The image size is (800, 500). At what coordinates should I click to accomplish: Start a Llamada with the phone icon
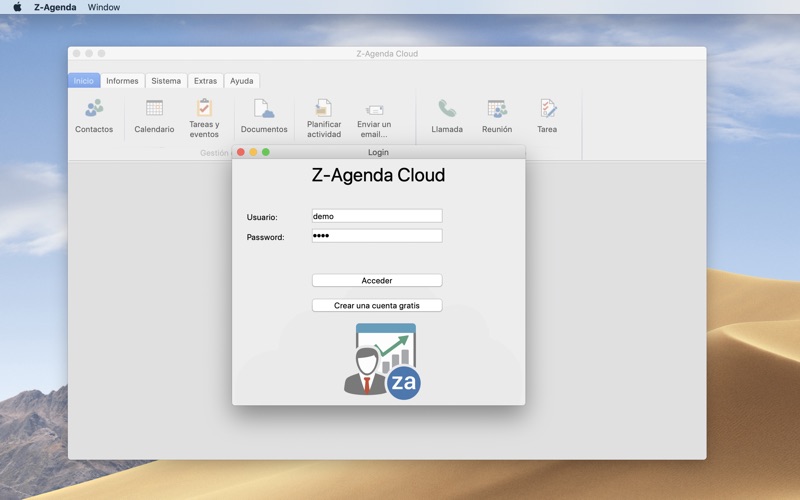tap(447, 108)
